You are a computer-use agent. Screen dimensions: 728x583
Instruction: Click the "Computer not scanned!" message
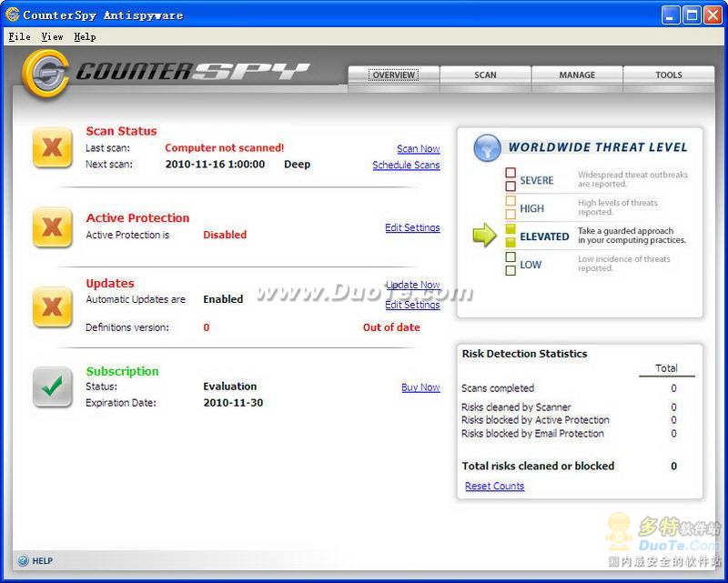224,147
